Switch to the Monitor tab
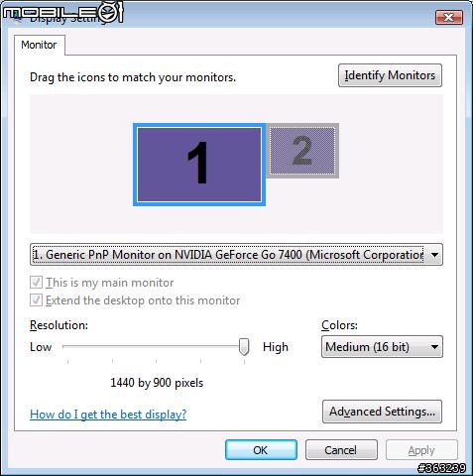 point(39,45)
